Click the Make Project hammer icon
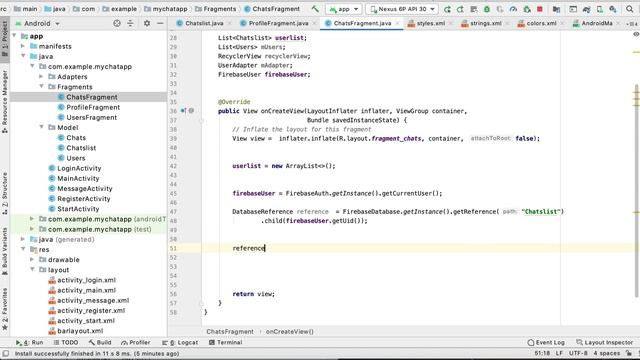Image resolution: width=640 pixels, height=360 pixels. 315,9
